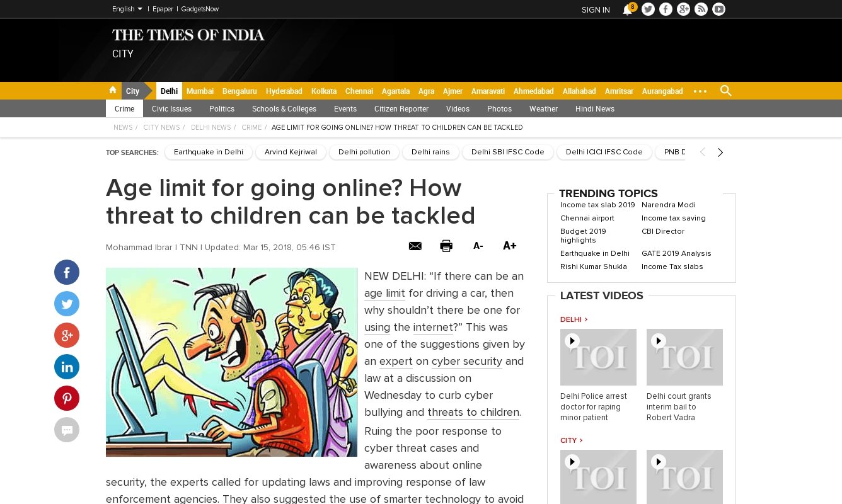842x504 pixels.
Task: Expand the English language dropdown
Action: [127, 9]
